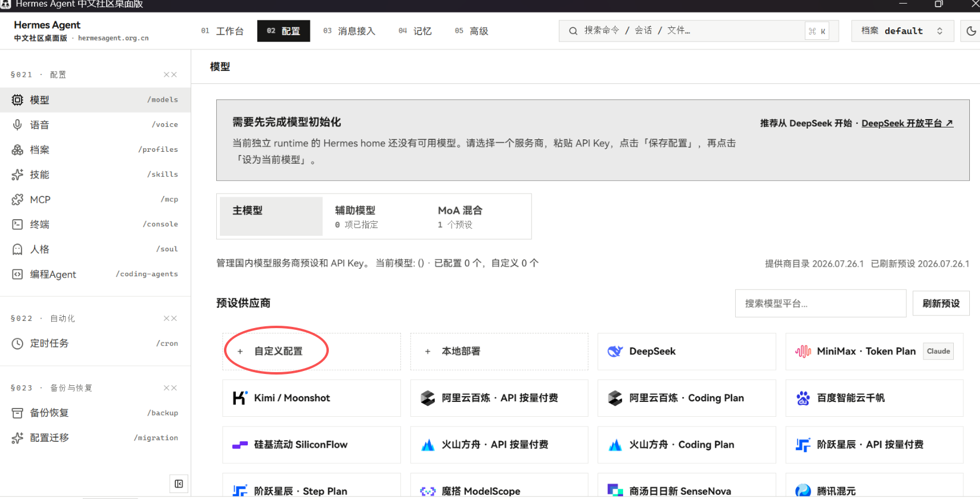Collapse the §021 配置 section

170,74
